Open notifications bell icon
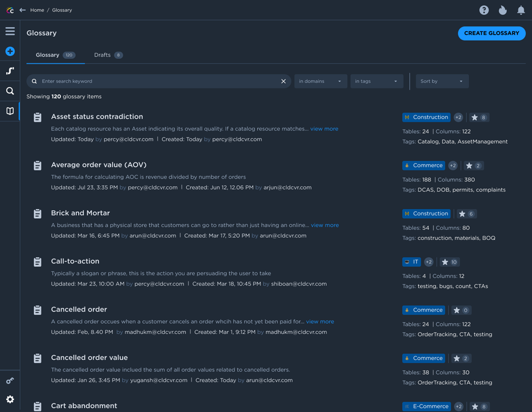 coord(521,10)
